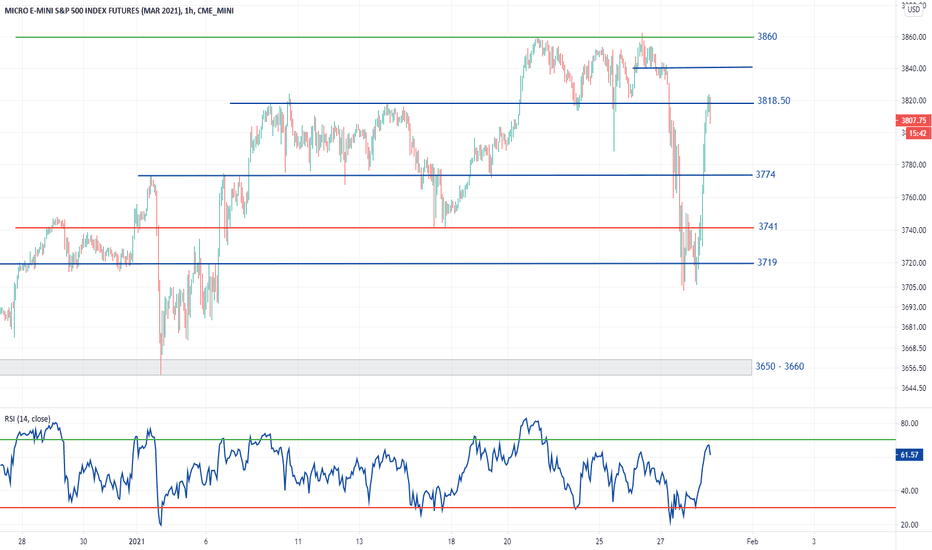Click date 28 on the time axis

point(22,542)
